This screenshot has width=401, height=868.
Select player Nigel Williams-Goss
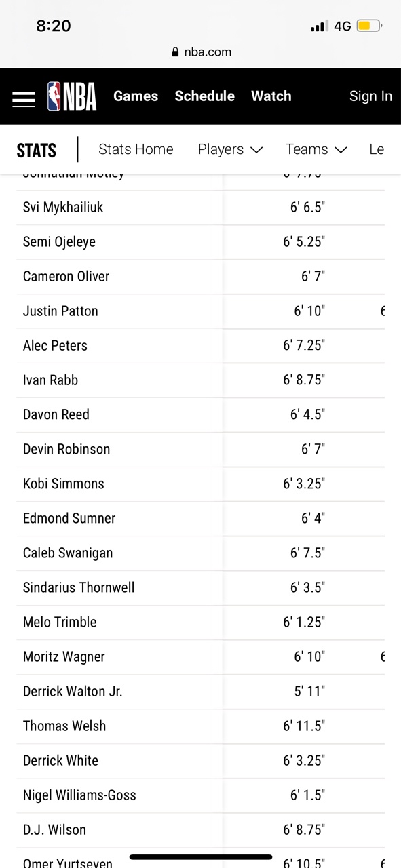pos(79,795)
